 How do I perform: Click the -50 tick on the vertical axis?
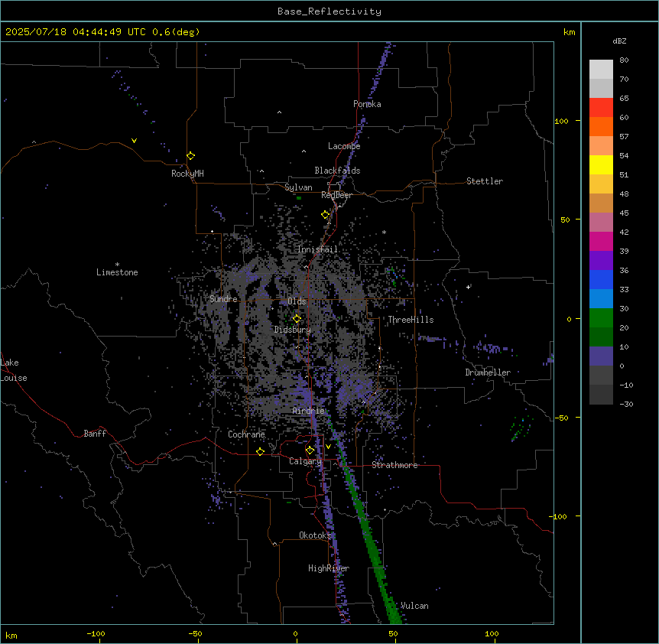point(561,418)
